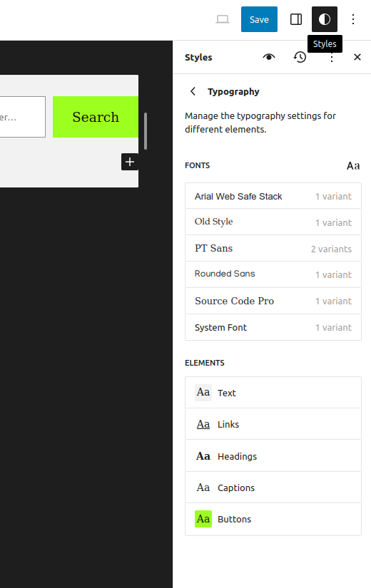This screenshot has height=588, width=371.
Task: Open the style Revisions history icon
Action: tap(300, 57)
